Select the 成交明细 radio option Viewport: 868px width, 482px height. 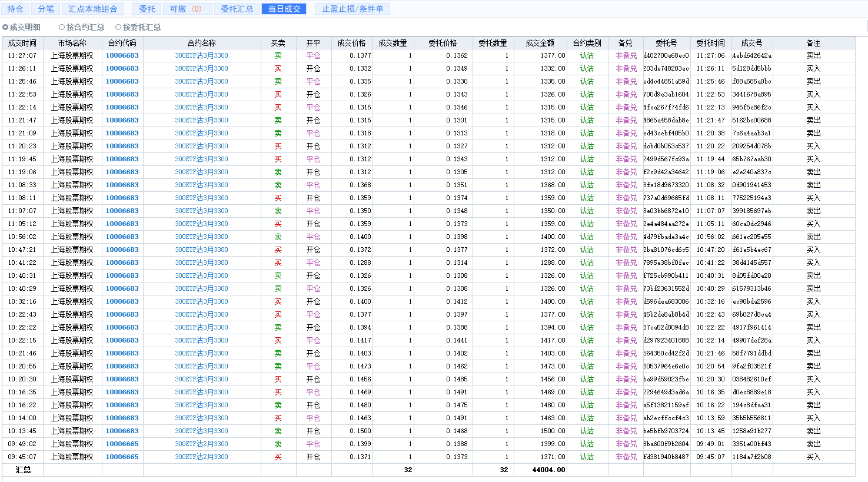coord(21,27)
